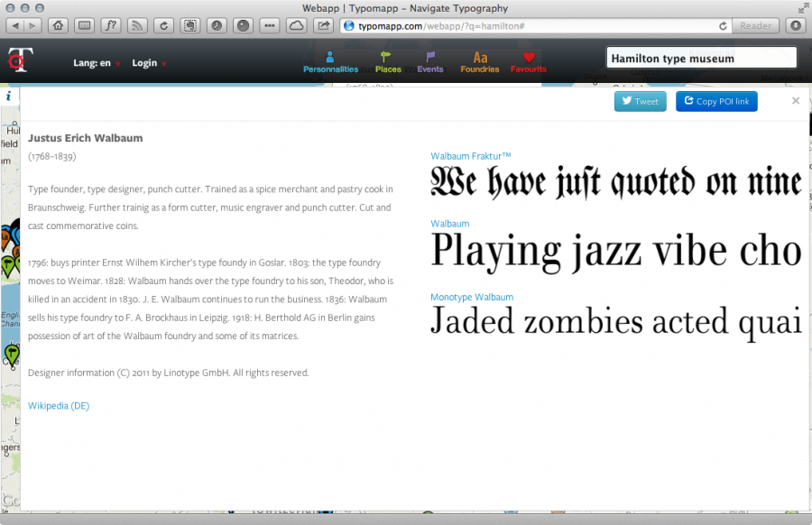The image size is (812, 525).
Task: Show Favourites with heart icon
Action: (529, 62)
